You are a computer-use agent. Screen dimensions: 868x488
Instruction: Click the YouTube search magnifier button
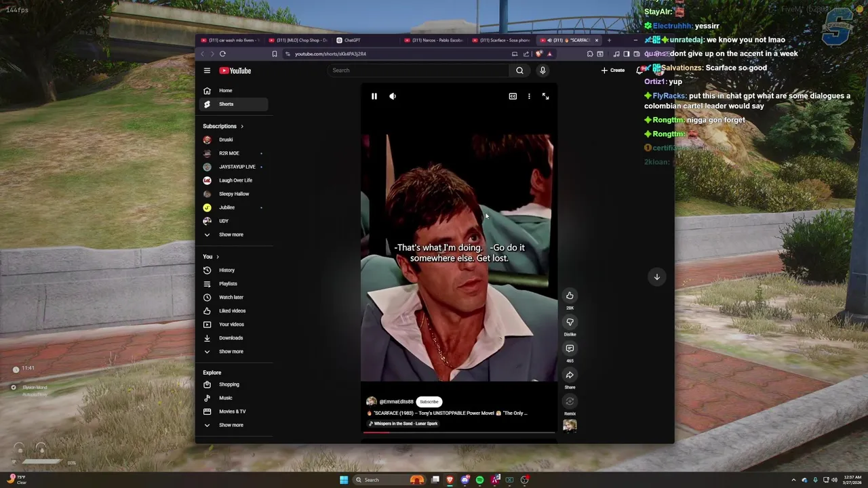519,70
